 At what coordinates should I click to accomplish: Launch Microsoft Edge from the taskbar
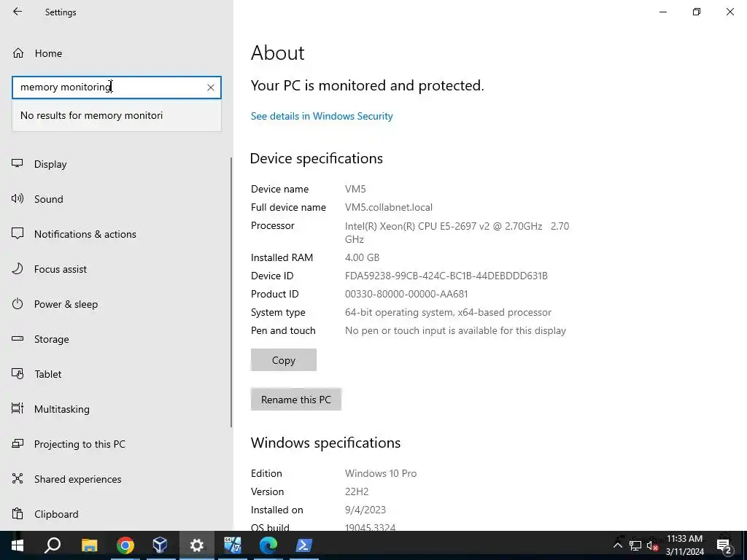[268, 545]
